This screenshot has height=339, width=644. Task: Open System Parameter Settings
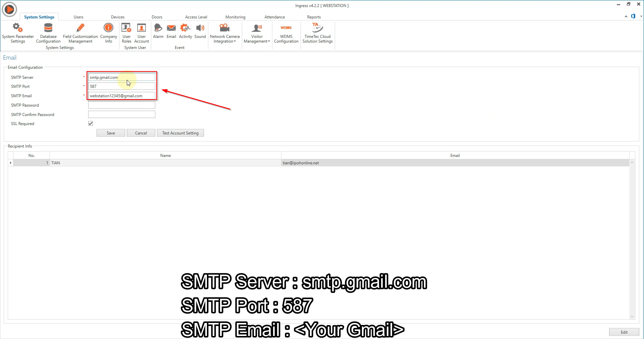point(18,33)
